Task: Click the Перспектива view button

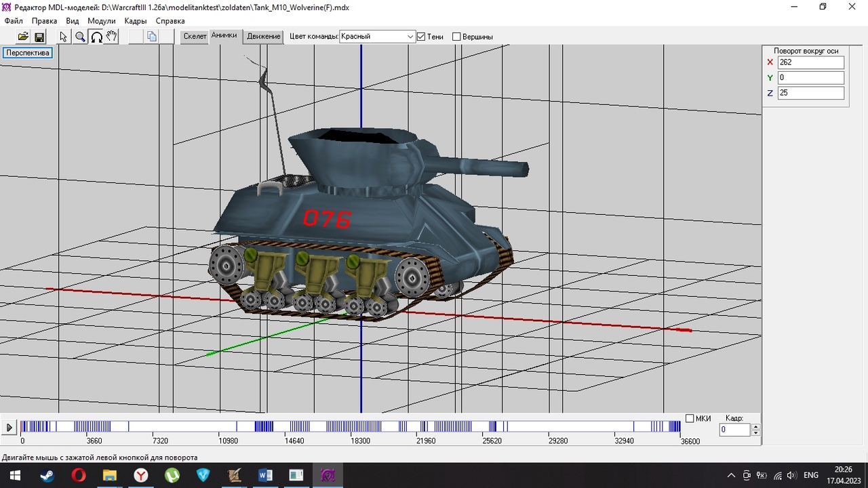Action: coord(28,52)
